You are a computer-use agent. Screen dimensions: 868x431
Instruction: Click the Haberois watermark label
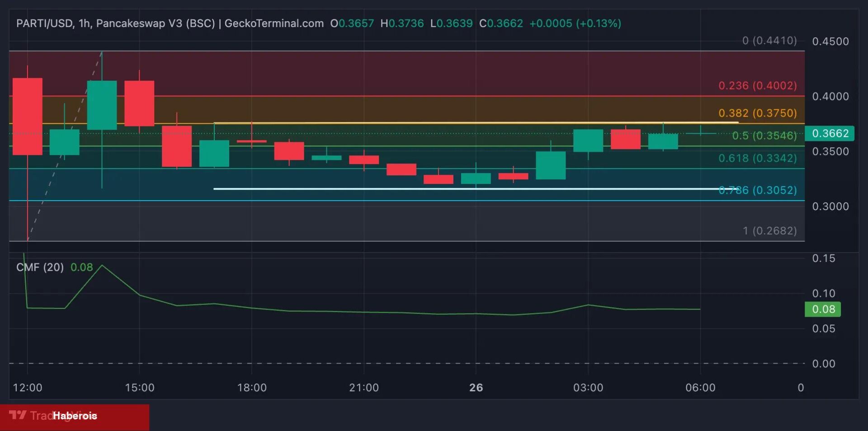[x=75, y=416]
